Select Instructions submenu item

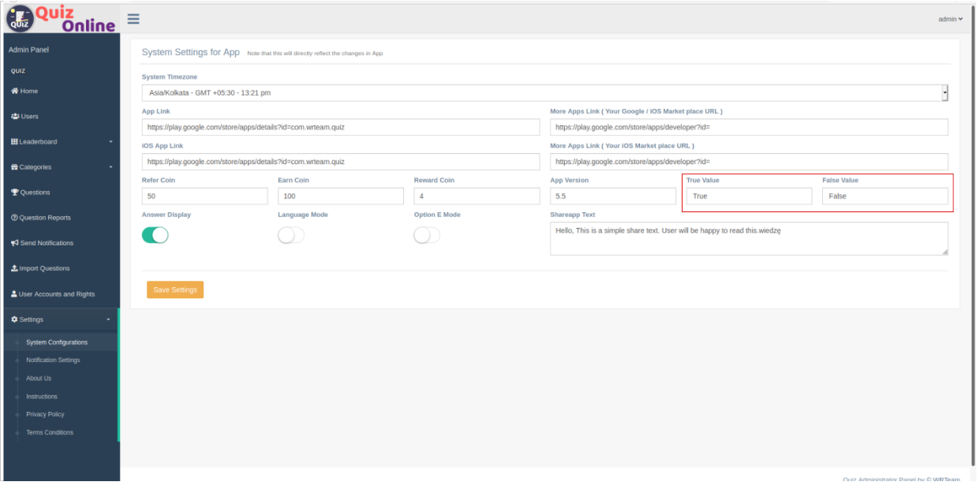[42, 397]
